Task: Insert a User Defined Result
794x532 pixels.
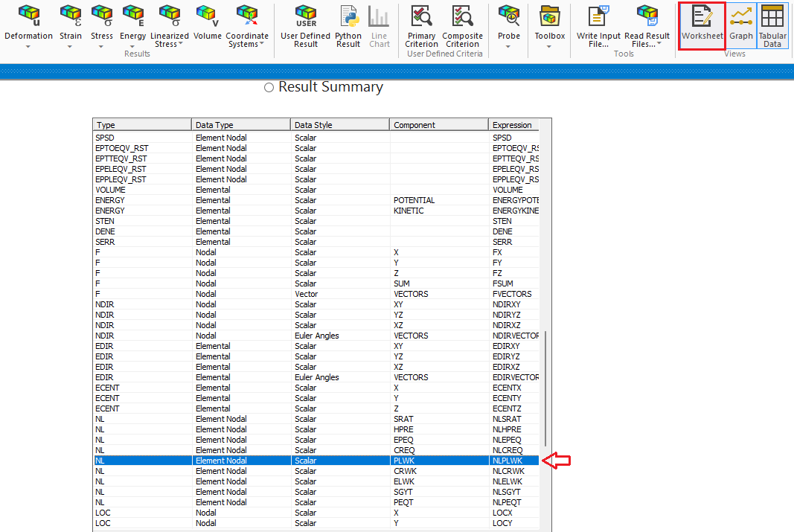Action: coord(305,16)
